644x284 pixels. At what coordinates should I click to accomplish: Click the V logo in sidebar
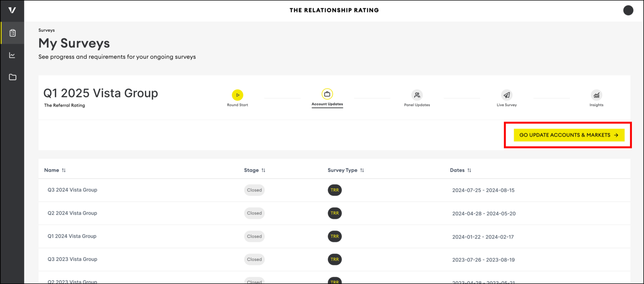tap(12, 10)
